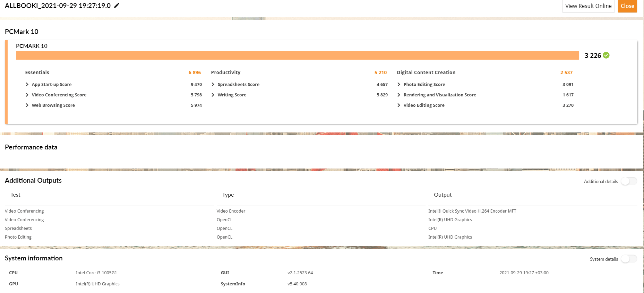The height and width of the screenshot is (293, 644).
Task: Expand Photo Editing Score details
Action: [399, 84]
